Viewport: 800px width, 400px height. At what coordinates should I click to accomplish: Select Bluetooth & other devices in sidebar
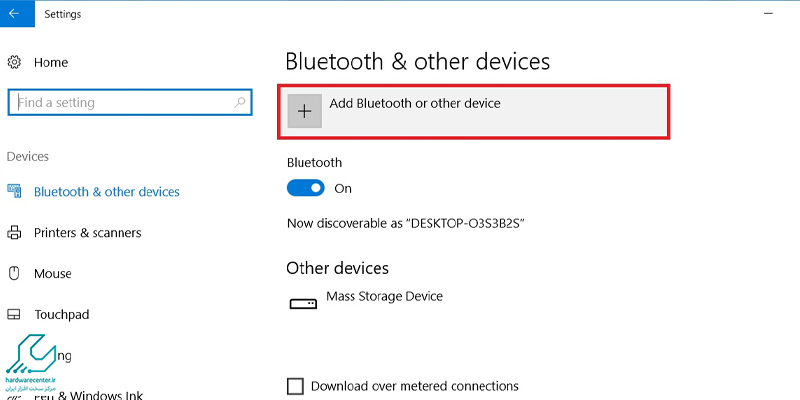106,191
